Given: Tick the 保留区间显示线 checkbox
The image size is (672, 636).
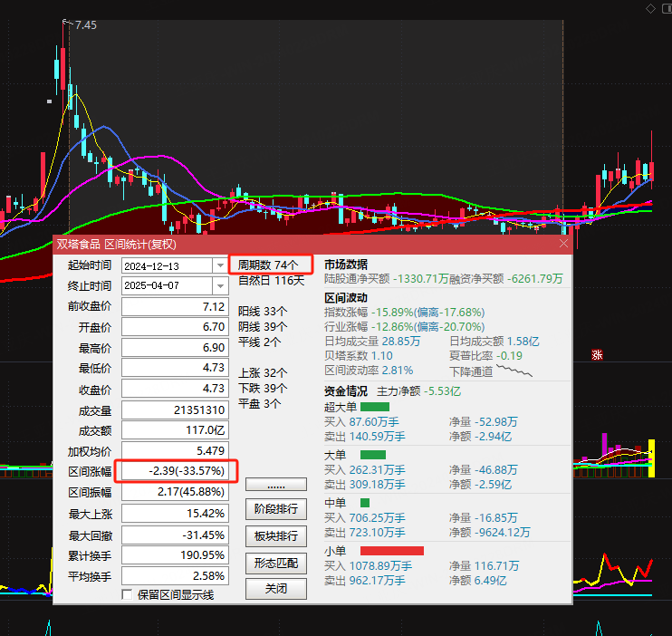Looking at the screenshot, I should pos(127,594).
